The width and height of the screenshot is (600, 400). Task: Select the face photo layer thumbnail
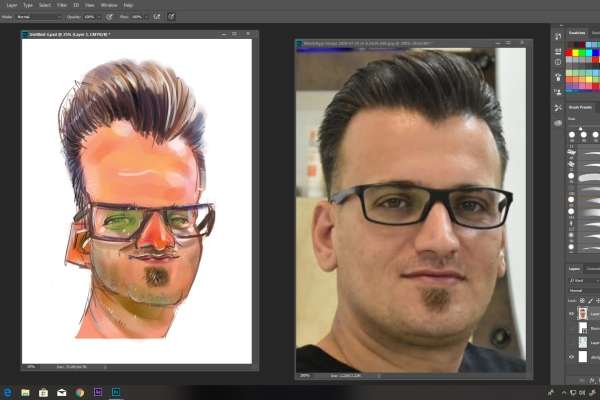(x=582, y=313)
